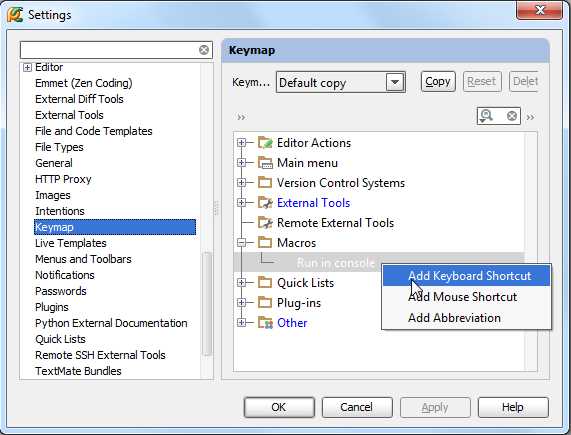Select External Diff Tools settings
Screen dimensions: 571x435
click(79, 99)
